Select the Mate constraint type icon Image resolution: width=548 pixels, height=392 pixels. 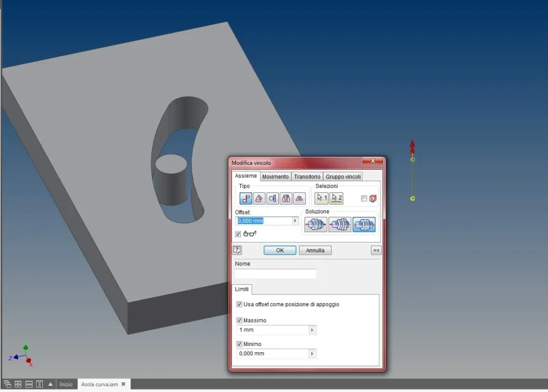(x=246, y=198)
